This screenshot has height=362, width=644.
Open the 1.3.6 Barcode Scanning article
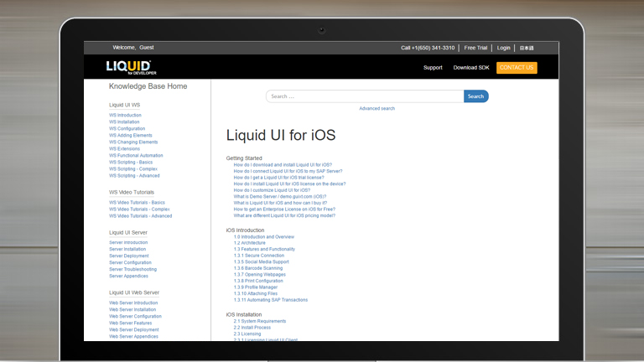tap(264, 268)
